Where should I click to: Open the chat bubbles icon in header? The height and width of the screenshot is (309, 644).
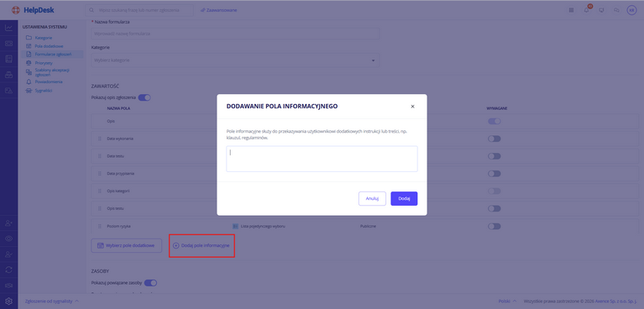point(616,10)
